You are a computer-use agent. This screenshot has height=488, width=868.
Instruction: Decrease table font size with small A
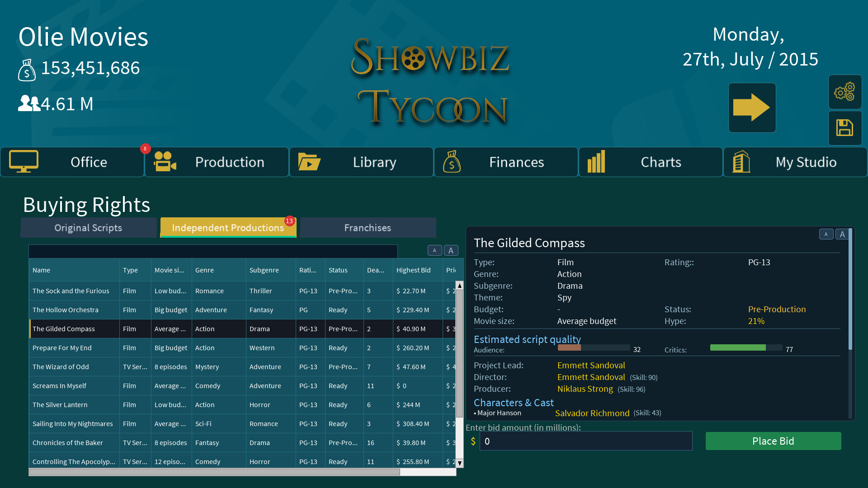(x=434, y=250)
